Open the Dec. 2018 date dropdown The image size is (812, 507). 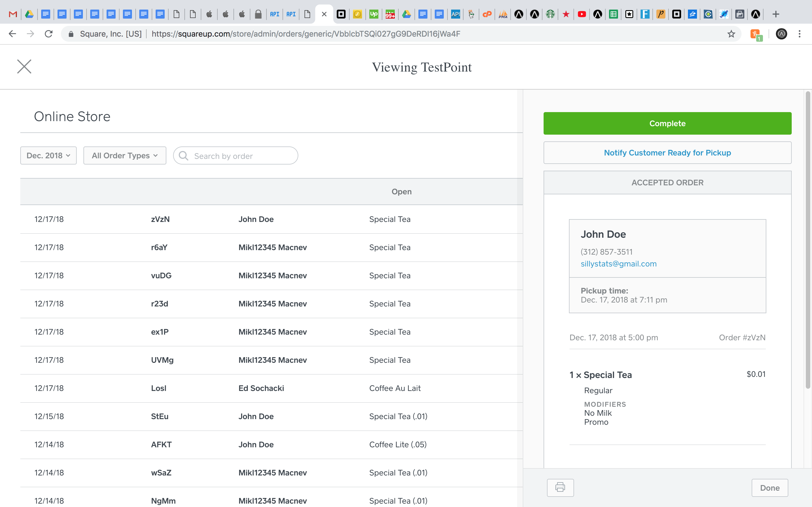point(48,155)
